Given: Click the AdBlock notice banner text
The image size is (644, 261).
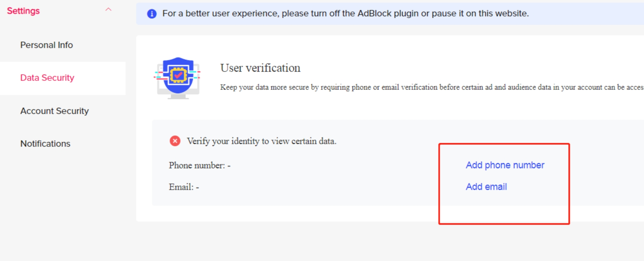Looking at the screenshot, I should [x=346, y=13].
